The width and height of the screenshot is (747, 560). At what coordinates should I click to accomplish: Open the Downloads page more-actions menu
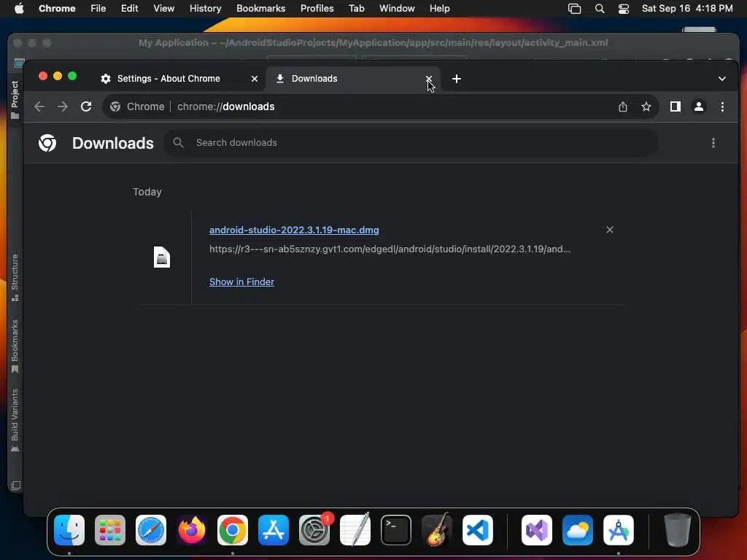[713, 143]
